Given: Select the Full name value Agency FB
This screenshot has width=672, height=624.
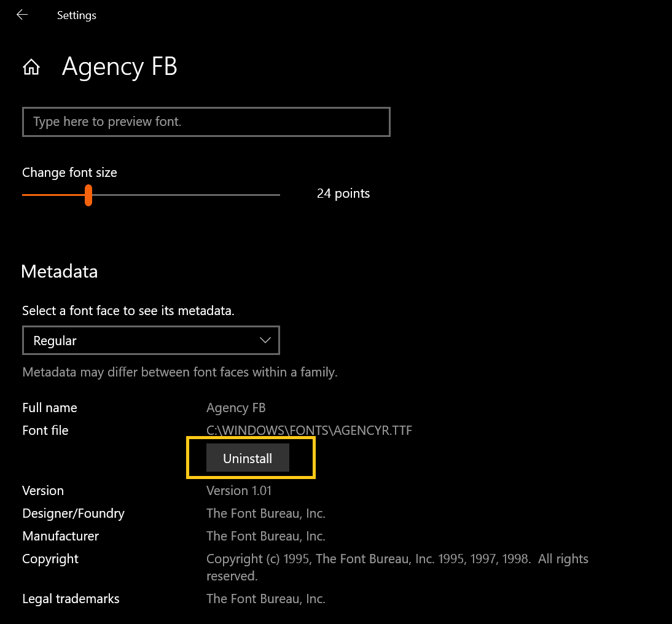Looking at the screenshot, I should tap(236, 407).
